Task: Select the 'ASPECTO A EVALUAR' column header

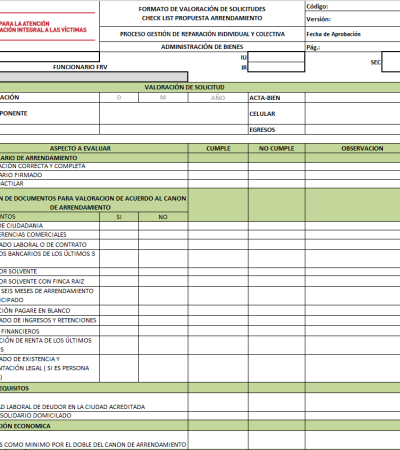Action: (94, 148)
